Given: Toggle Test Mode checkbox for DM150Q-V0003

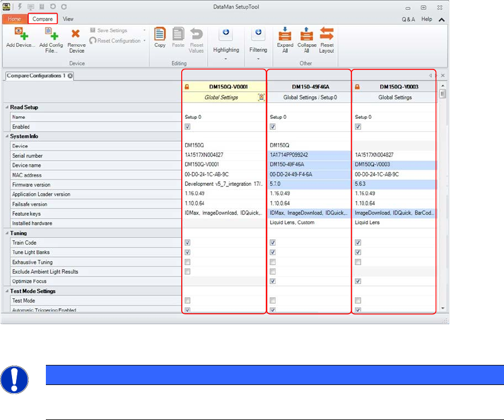Looking at the screenshot, I should point(358,300).
